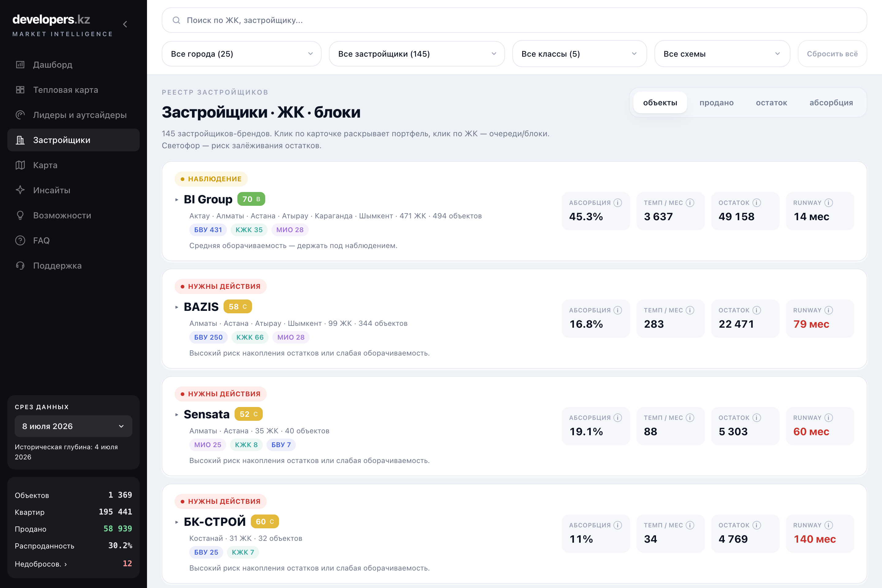Screen dimensions: 882x588
Task: Click the Застройщики building icon
Action: pos(20,140)
